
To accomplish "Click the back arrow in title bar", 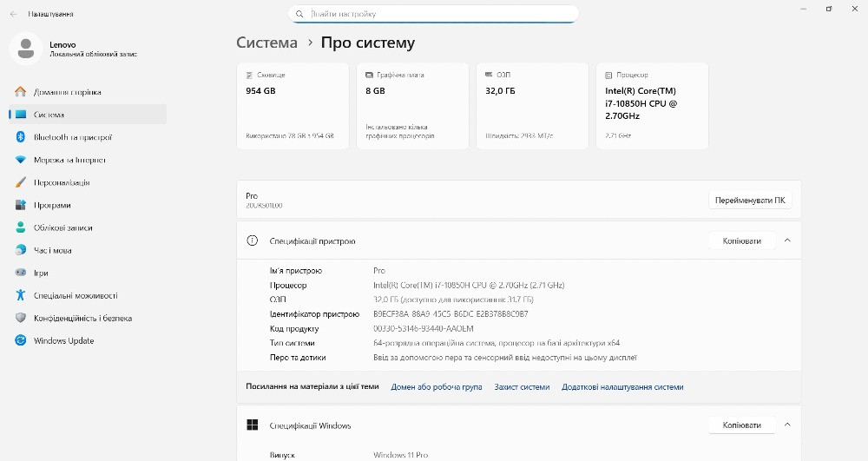I will tap(13, 14).
